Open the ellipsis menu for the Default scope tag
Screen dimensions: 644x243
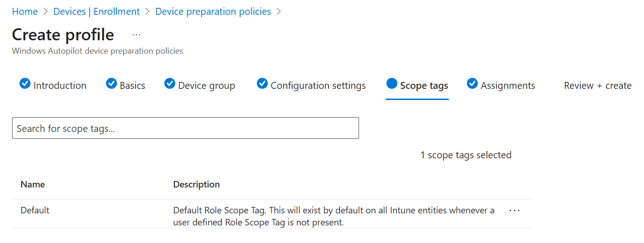(514, 211)
